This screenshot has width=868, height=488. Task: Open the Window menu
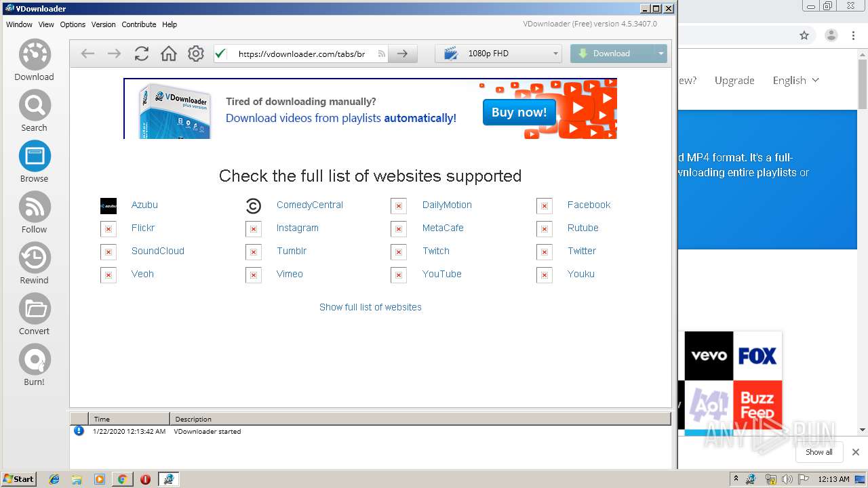pyautogui.click(x=19, y=24)
